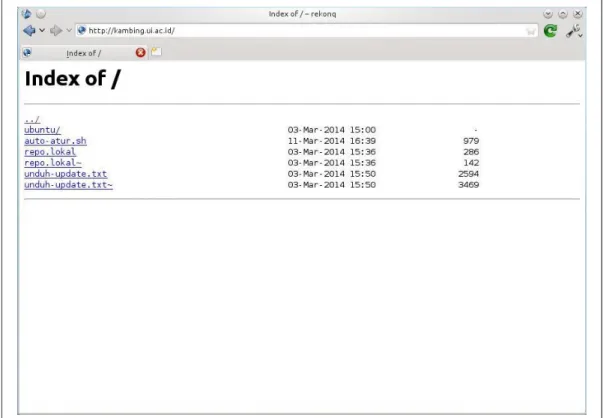Screen dimensions: 603x418
Task: Open a new tab with the tab icon
Action: 156,52
